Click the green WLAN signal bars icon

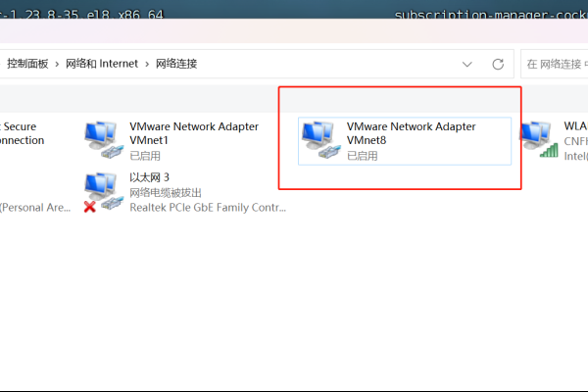tap(550, 150)
